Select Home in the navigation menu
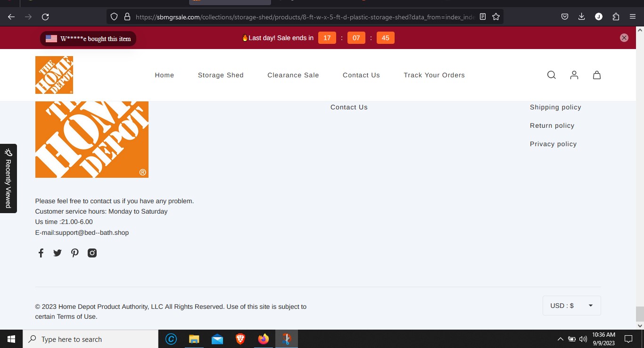This screenshot has width=644, height=348. (x=165, y=75)
